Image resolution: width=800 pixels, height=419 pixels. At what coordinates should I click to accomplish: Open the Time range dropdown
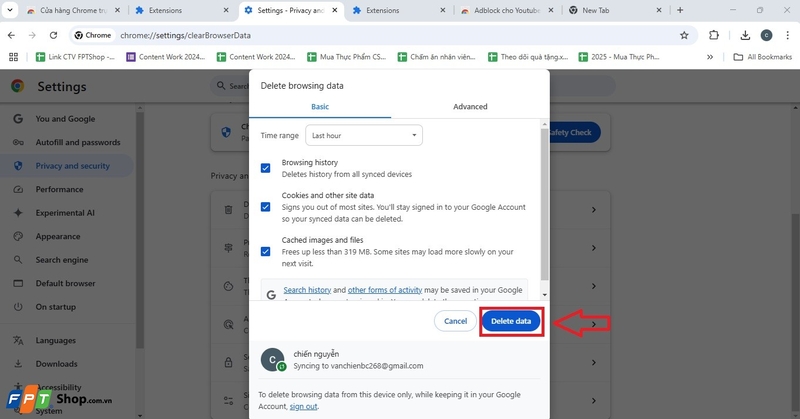point(364,135)
